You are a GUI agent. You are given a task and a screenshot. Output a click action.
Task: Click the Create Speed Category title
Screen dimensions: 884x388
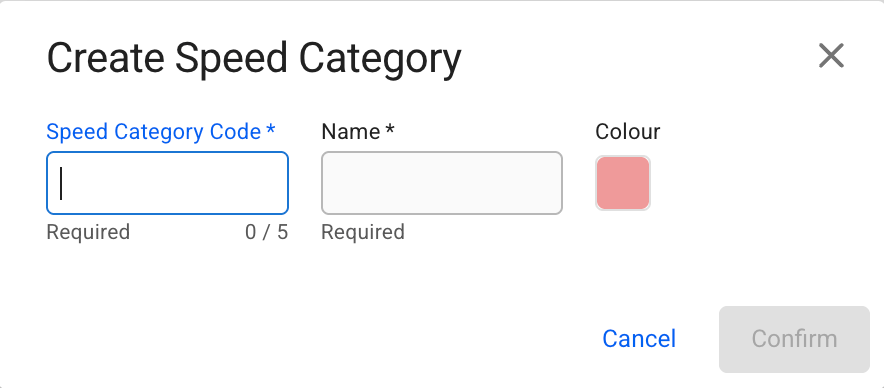(x=254, y=59)
